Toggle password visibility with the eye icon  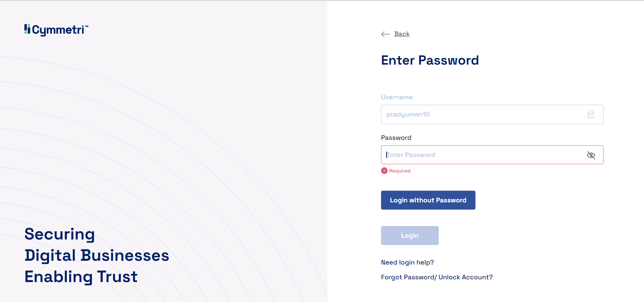click(591, 155)
